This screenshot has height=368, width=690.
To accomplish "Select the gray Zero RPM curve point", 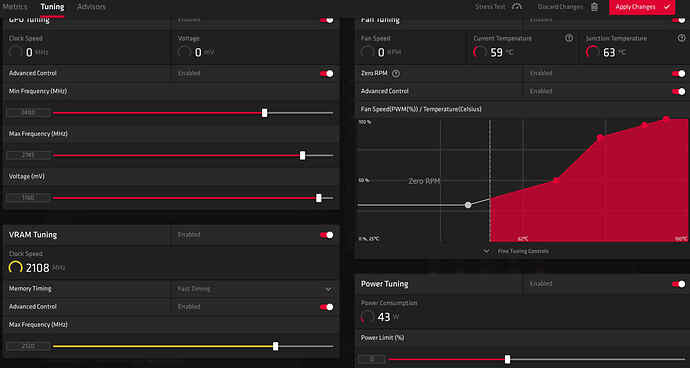I will coord(468,205).
